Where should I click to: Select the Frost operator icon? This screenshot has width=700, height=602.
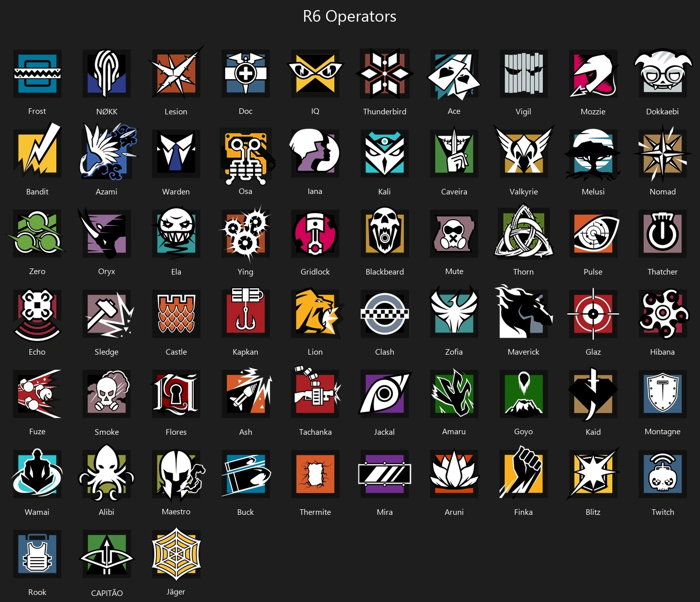click(37, 74)
